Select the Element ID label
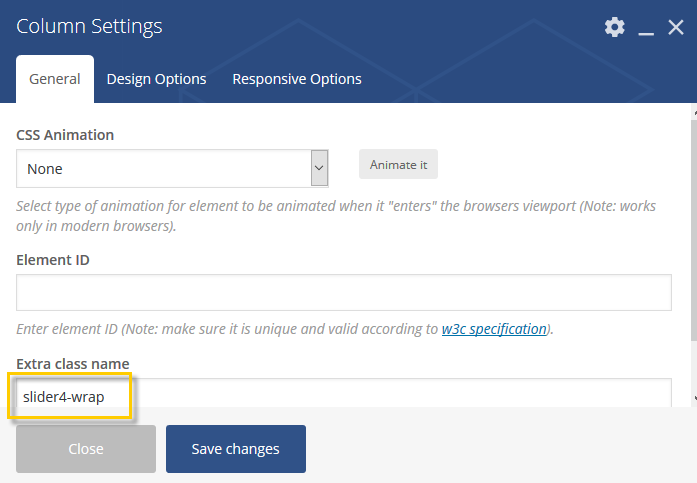 [x=53, y=259]
